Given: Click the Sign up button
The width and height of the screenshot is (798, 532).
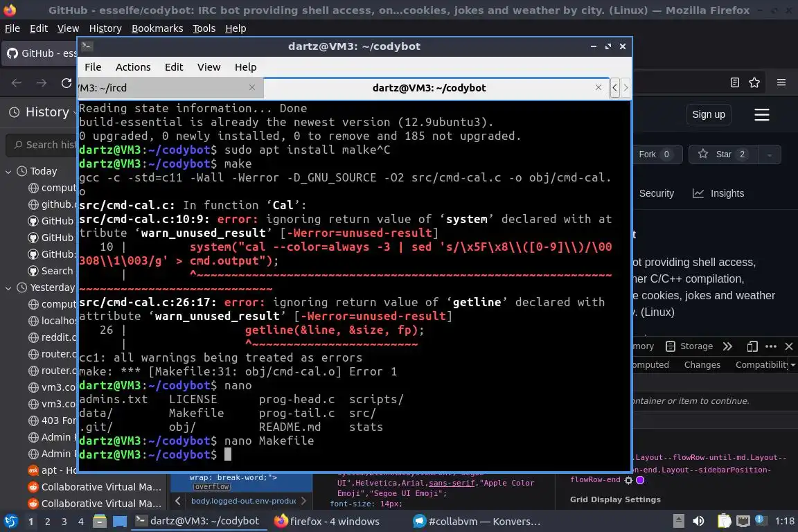Looking at the screenshot, I should pyautogui.click(x=709, y=114).
